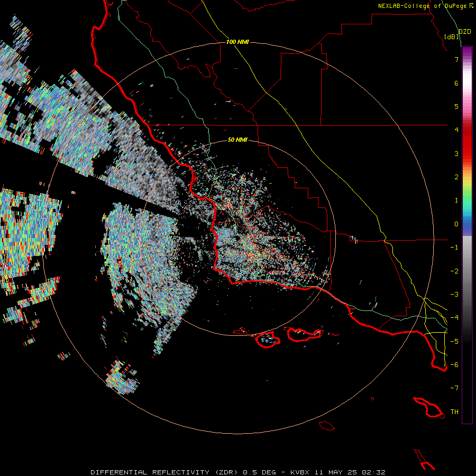Click the 6 value on color scale
Screen dimensions: 476x476
456,83
